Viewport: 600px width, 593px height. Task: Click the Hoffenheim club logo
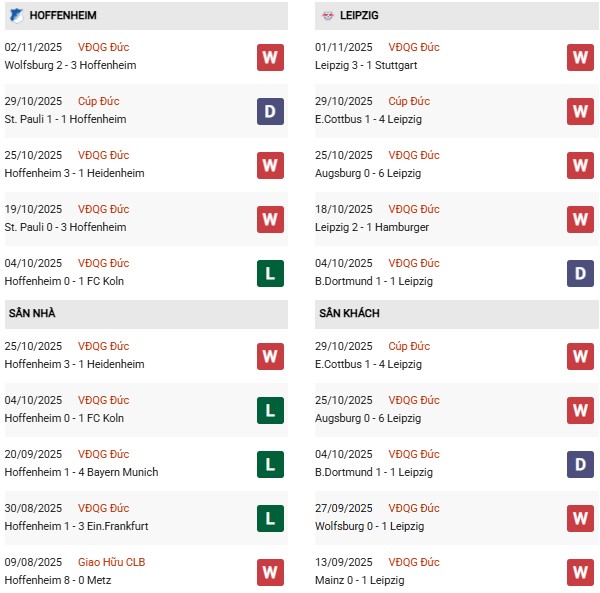(x=16, y=16)
